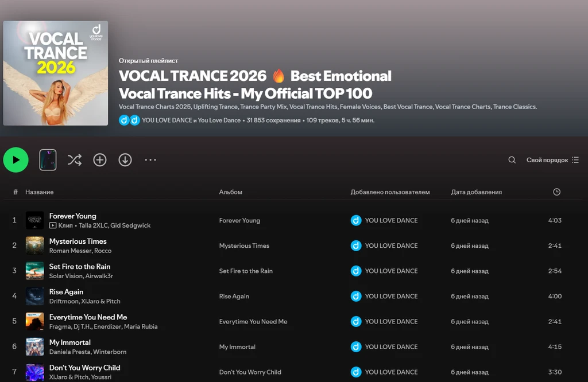
Task: Click the Rise Again track artwork
Action: click(34, 296)
